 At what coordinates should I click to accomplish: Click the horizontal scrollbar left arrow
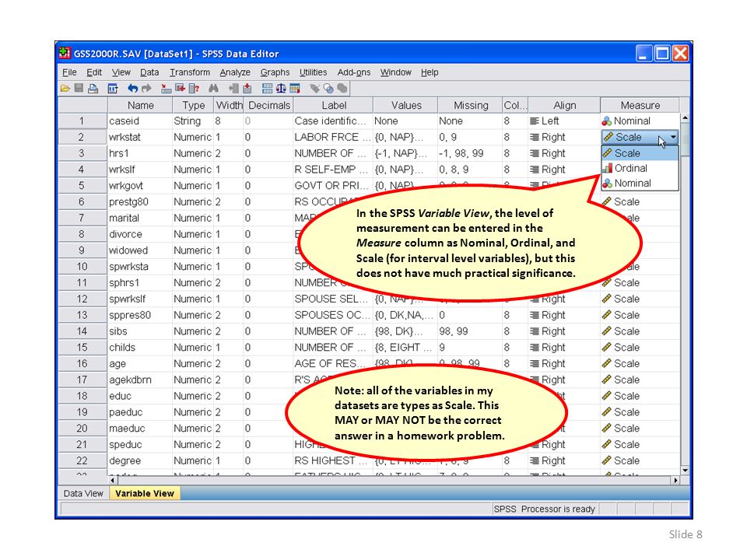pyautogui.click(x=112, y=481)
